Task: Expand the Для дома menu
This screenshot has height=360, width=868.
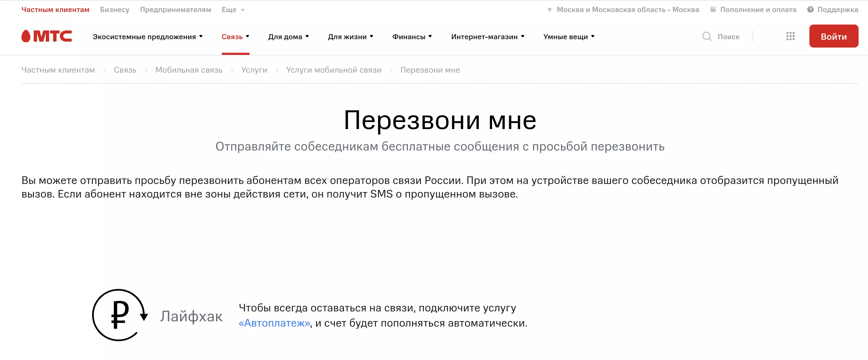Action: [289, 37]
